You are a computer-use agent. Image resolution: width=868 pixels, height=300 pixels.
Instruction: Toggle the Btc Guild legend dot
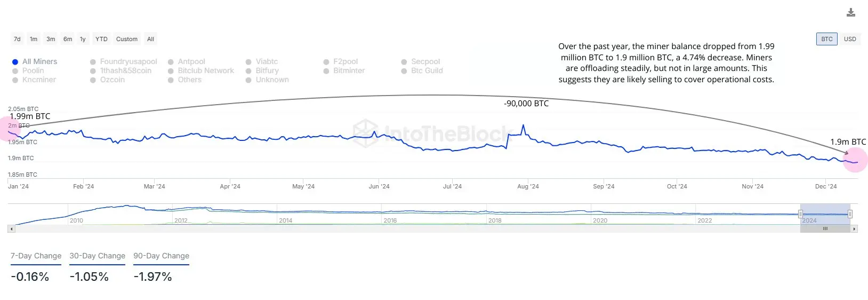[404, 71]
